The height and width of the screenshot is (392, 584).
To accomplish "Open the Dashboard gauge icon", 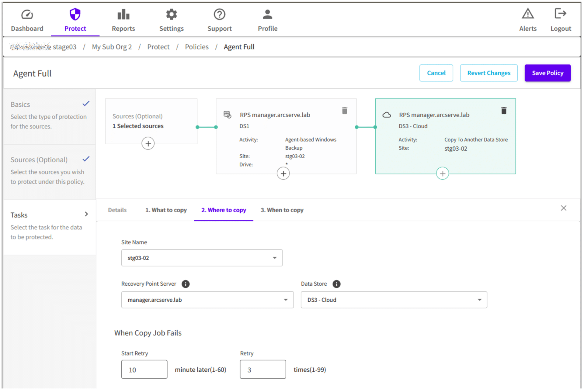I will pos(27,14).
